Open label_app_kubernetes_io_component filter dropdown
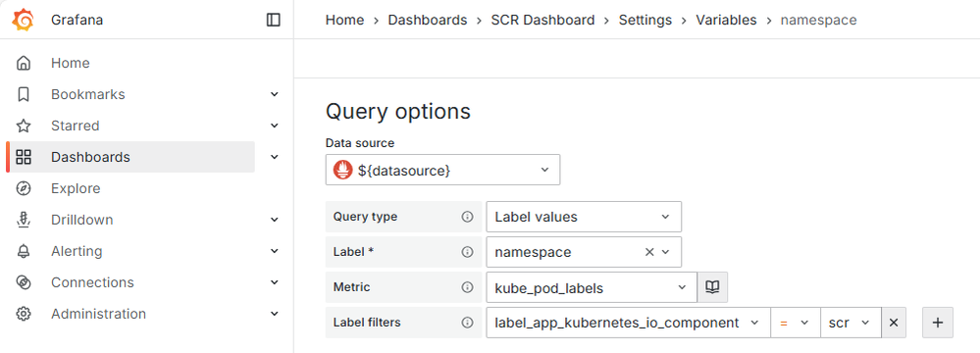980x353 pixels. [x=628, y=323]
